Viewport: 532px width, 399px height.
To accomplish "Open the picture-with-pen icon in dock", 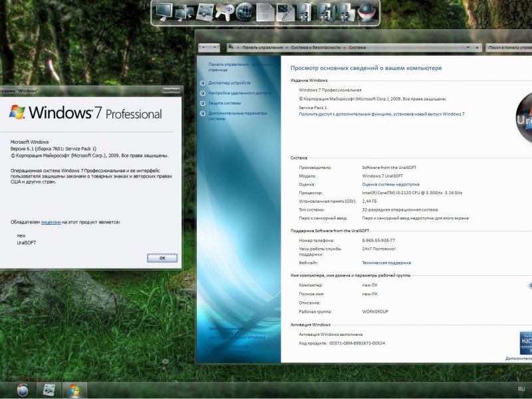I will tap(285, 13).
